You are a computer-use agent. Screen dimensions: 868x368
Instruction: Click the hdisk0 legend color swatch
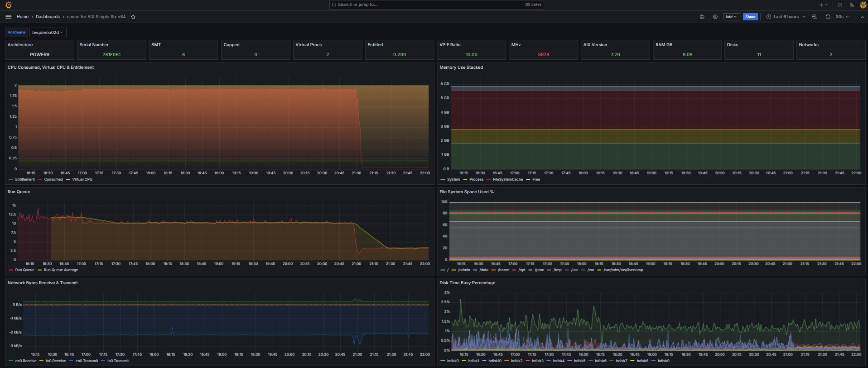[443, 361]
